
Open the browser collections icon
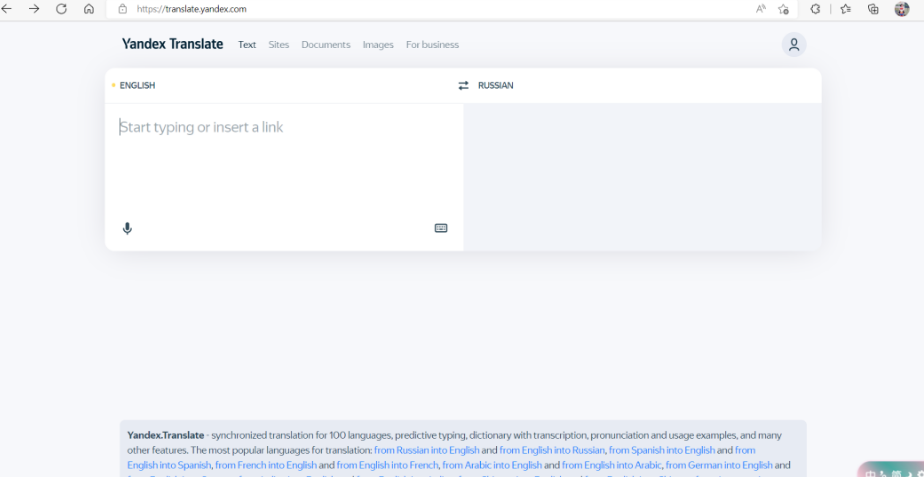(x=873, y=9)
